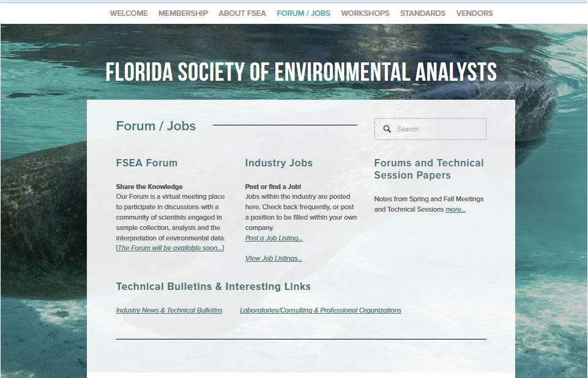Open 'The Forum will be available soon' link

click(170, 248)
